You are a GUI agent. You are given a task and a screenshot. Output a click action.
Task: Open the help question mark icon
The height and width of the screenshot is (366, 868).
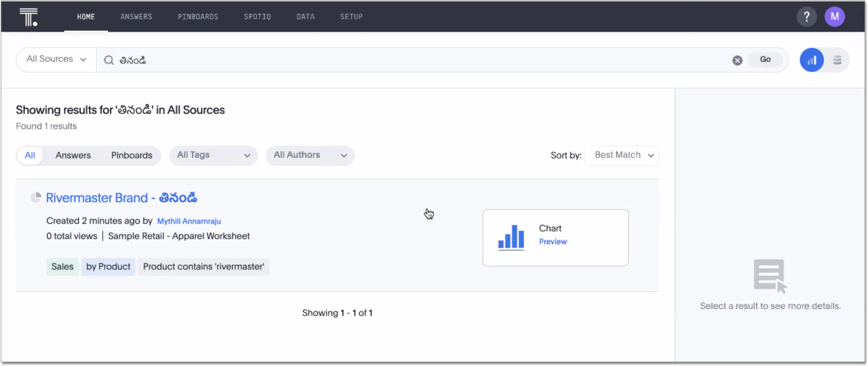806,16
